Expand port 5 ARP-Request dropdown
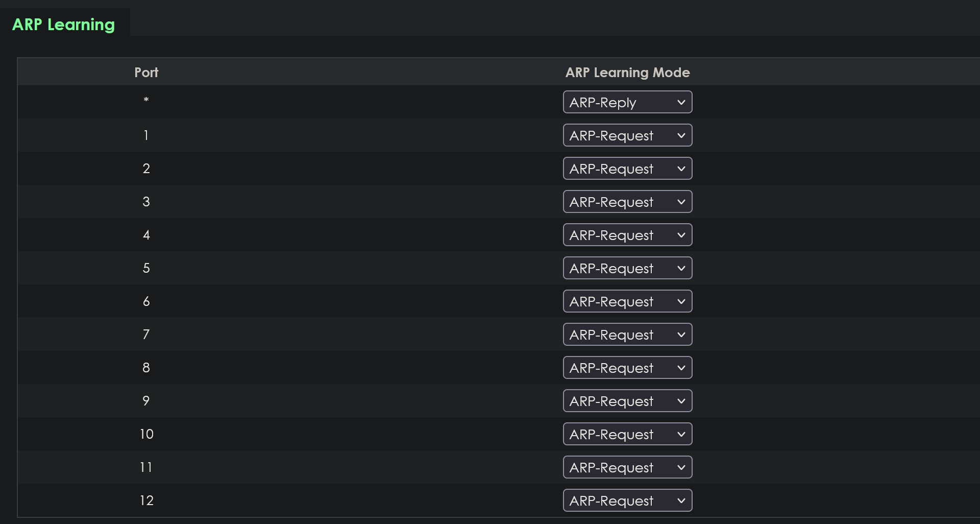The image size is (980, 524). [627, 268]
